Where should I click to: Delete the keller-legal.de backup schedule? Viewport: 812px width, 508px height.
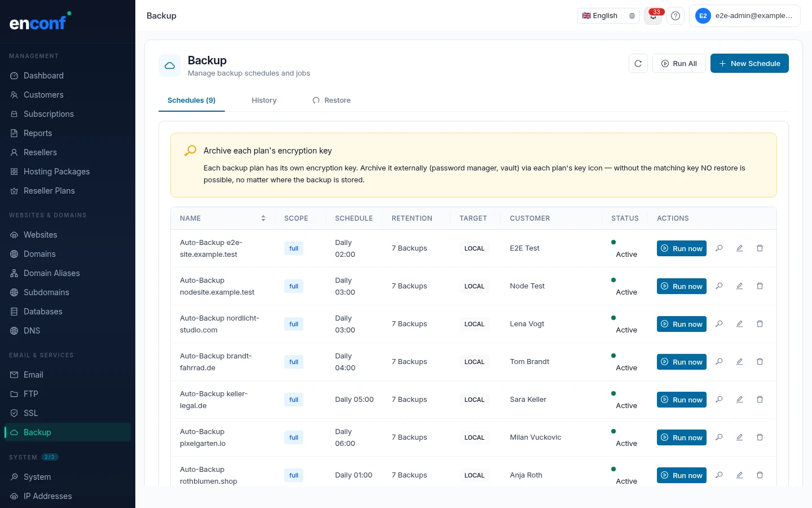pos(760,400)
